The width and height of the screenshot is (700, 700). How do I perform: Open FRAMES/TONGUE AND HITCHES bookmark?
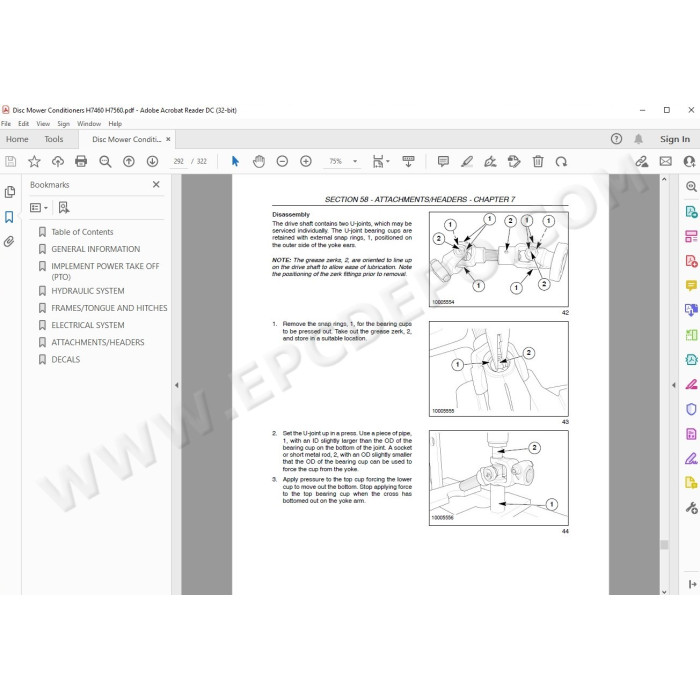[109, 308]
